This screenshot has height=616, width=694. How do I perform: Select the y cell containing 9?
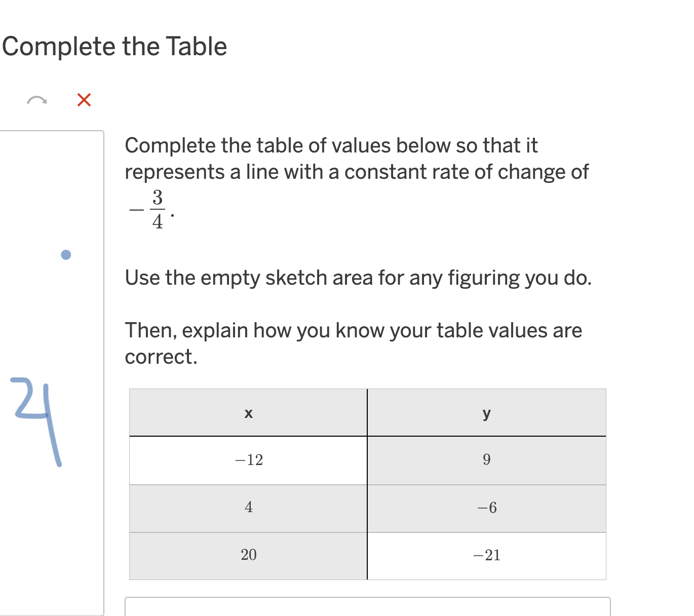click(487, 460)
